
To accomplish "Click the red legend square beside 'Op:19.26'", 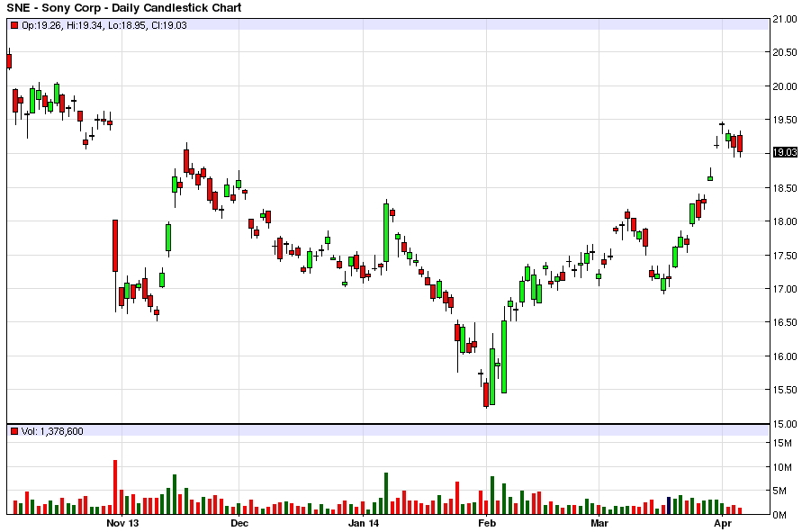I will (14, 25).
